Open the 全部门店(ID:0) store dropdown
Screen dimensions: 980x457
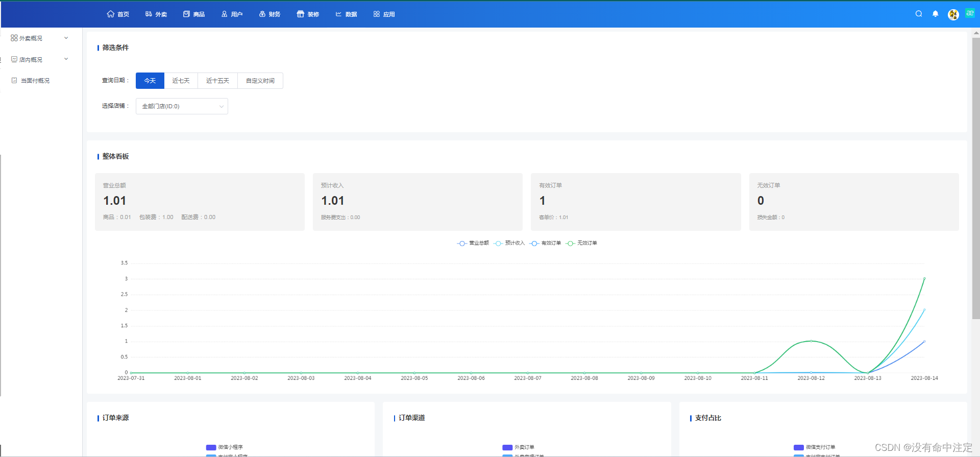182,106
